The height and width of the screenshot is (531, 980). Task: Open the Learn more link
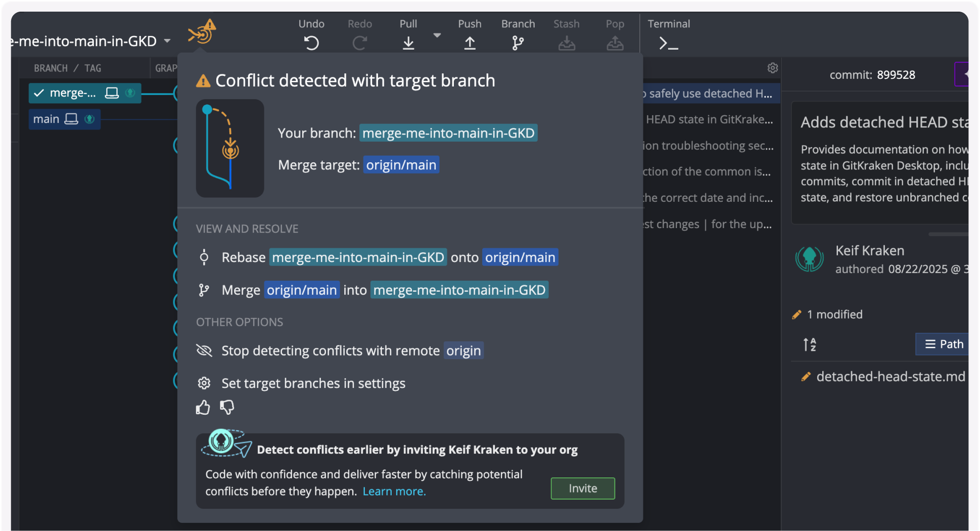pyautogui.click(x=394, y=491)
